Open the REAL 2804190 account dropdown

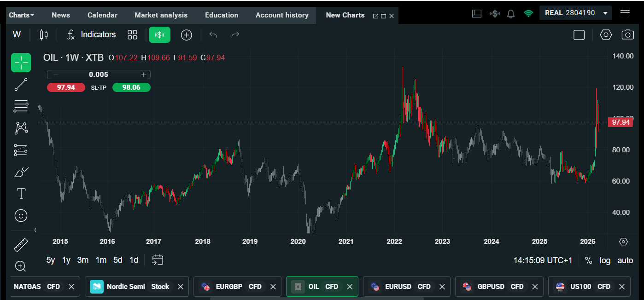[x=575, y=13]
